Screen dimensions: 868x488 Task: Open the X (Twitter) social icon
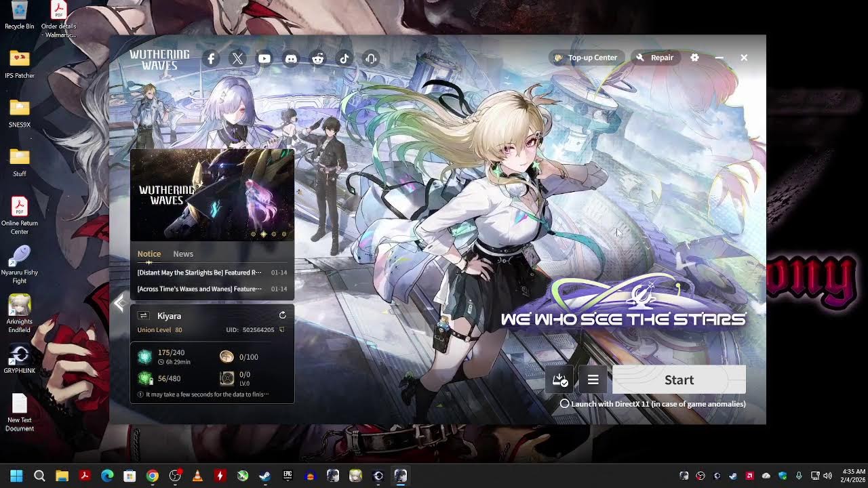click(x=237, y=59)
